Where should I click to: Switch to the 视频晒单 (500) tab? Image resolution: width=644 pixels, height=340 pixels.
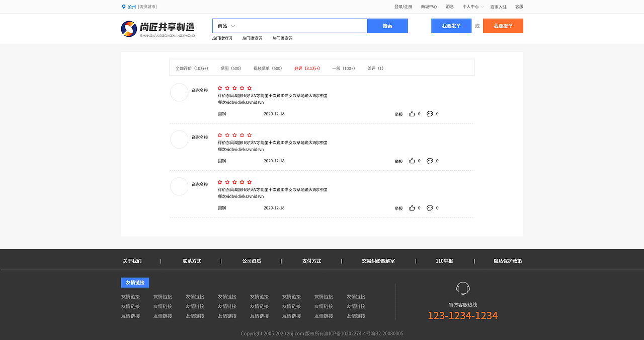(267, 68)
